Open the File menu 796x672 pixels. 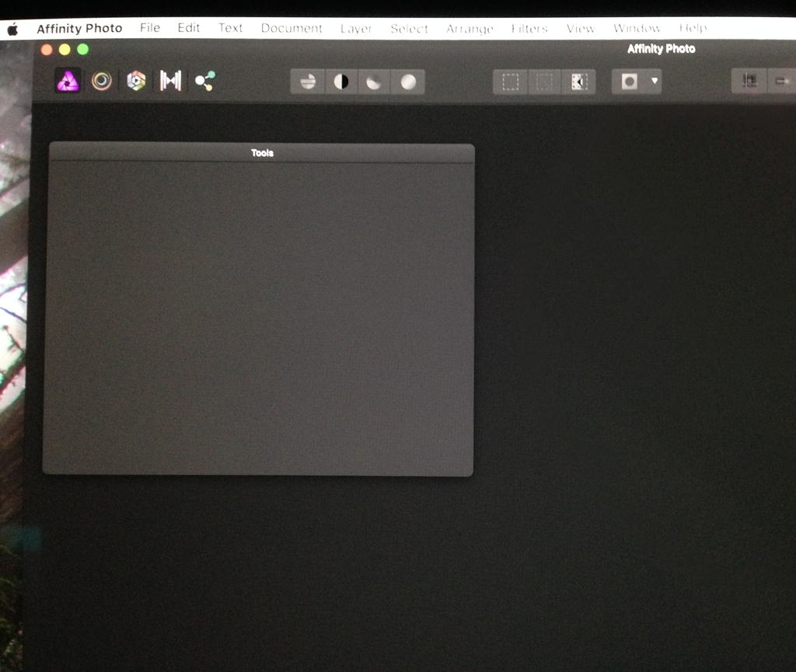pyautogui.click(x=150, y=28)
